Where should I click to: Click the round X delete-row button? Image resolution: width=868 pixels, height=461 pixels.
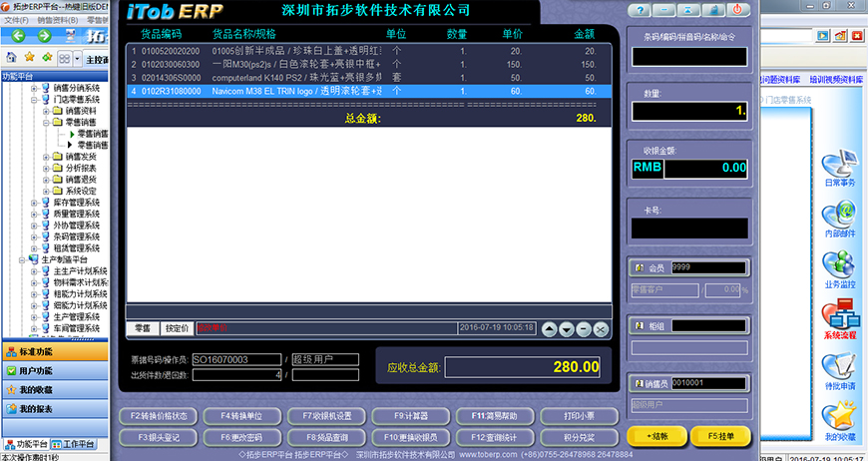tap(601, 328)
